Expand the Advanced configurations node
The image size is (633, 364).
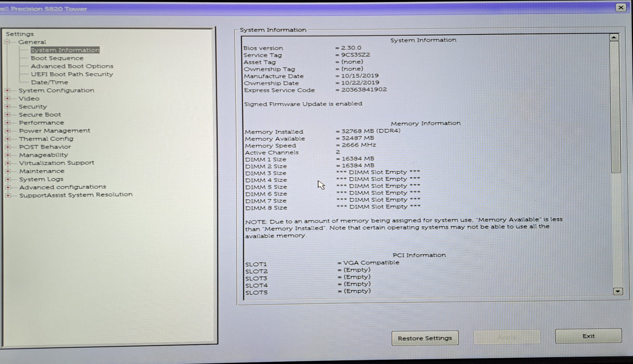(8, 187)
